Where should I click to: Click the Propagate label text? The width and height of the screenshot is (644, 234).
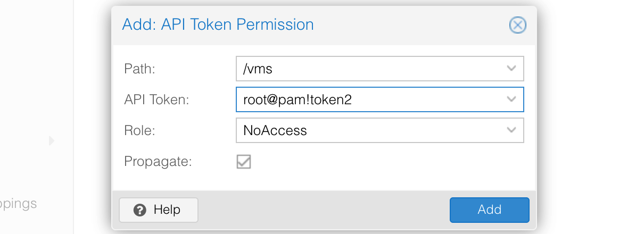pyautogui.click(x=158, y=162)
